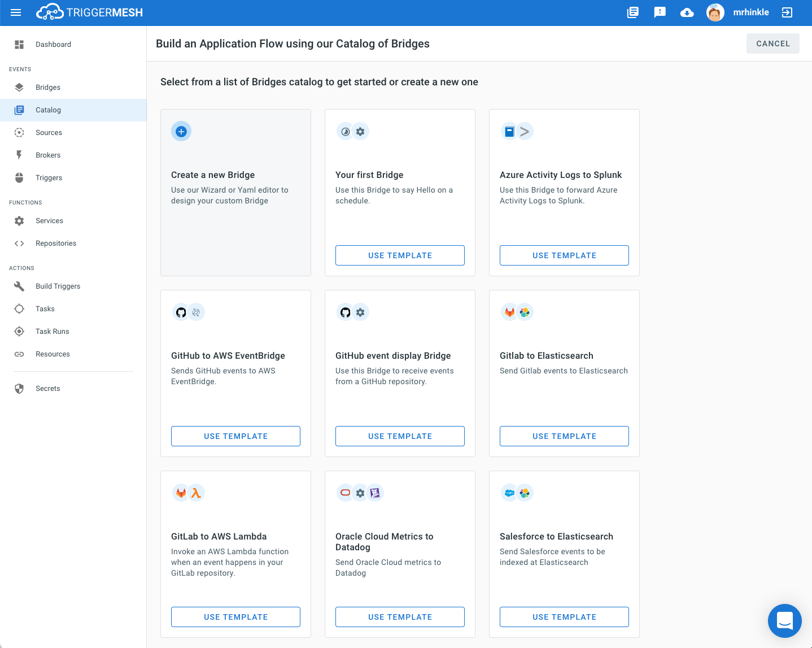812x648 pixels.
Task: Open the hamburger navigation menu
Action: point(16,12)
